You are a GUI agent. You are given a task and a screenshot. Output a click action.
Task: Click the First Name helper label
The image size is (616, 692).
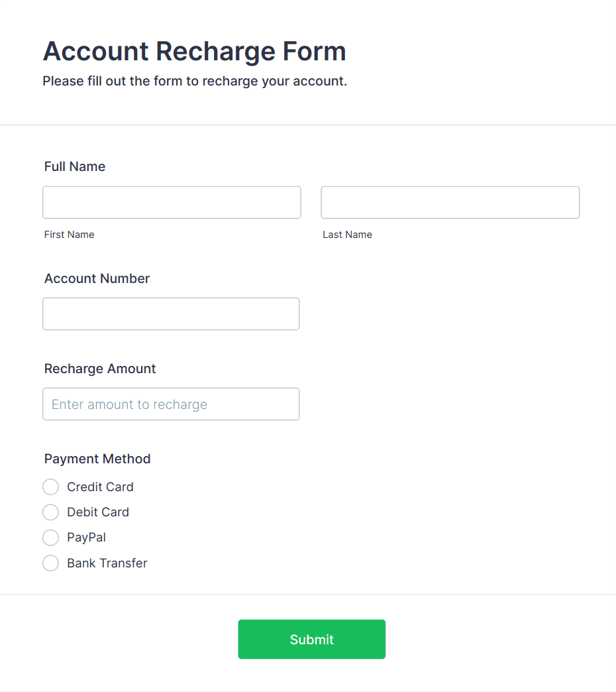(x=69, y=234)
